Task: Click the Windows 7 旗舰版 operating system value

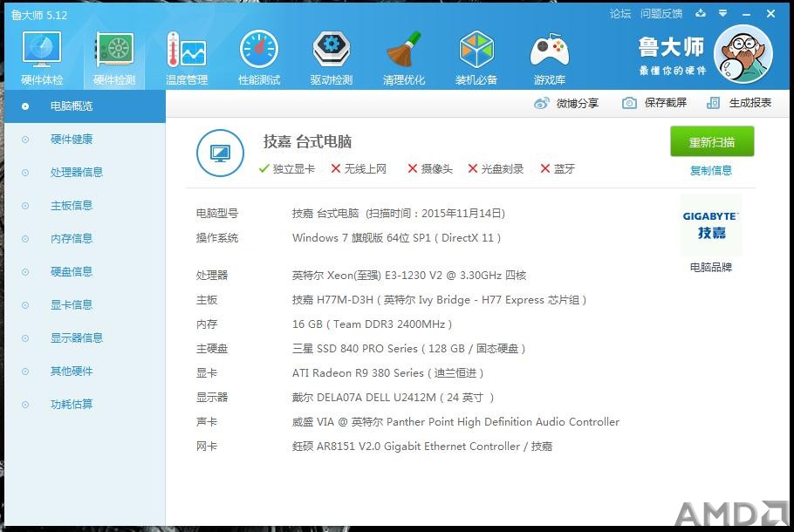Action: pyautogui.click(x=396, y=238)
